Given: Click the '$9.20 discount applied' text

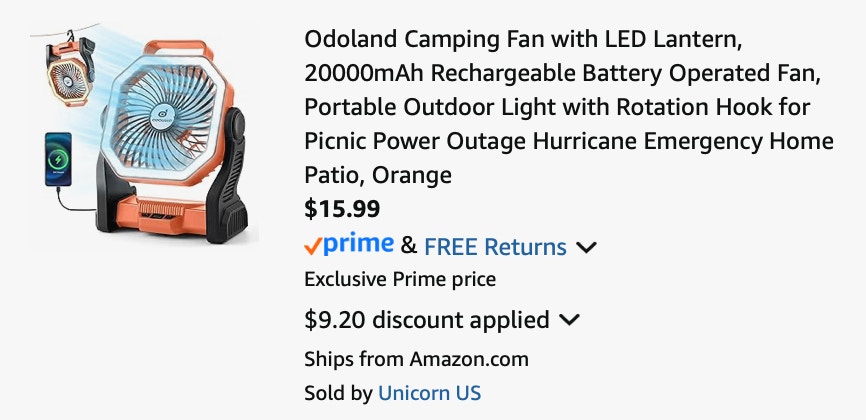Looking at the screenshot, I should 427,320.
